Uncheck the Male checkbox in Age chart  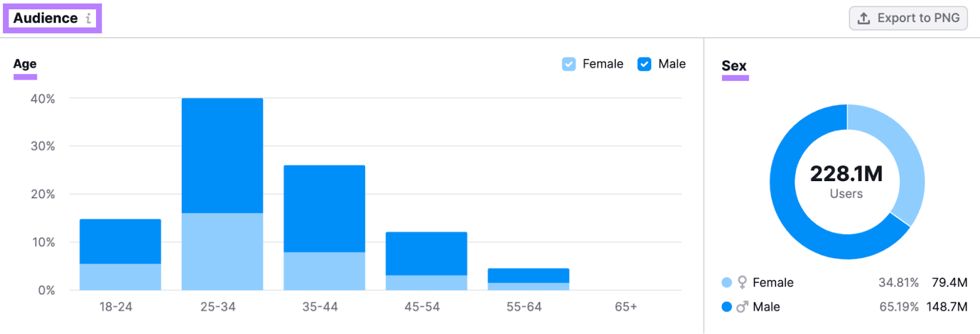click(x=644, y=64)
